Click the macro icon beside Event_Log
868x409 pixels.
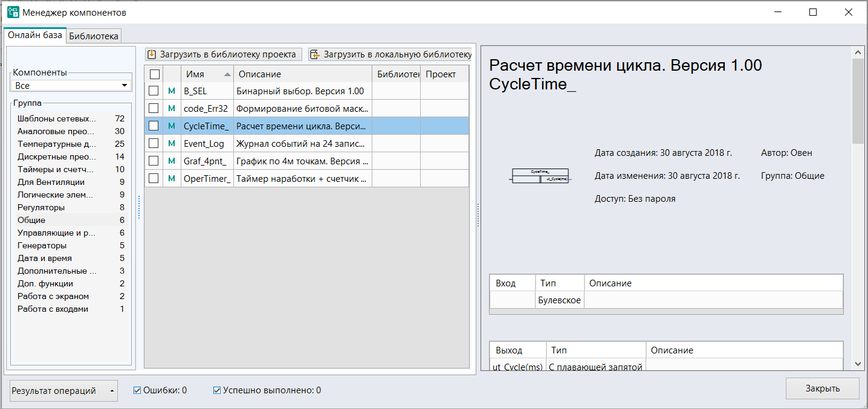click(171, 144)
